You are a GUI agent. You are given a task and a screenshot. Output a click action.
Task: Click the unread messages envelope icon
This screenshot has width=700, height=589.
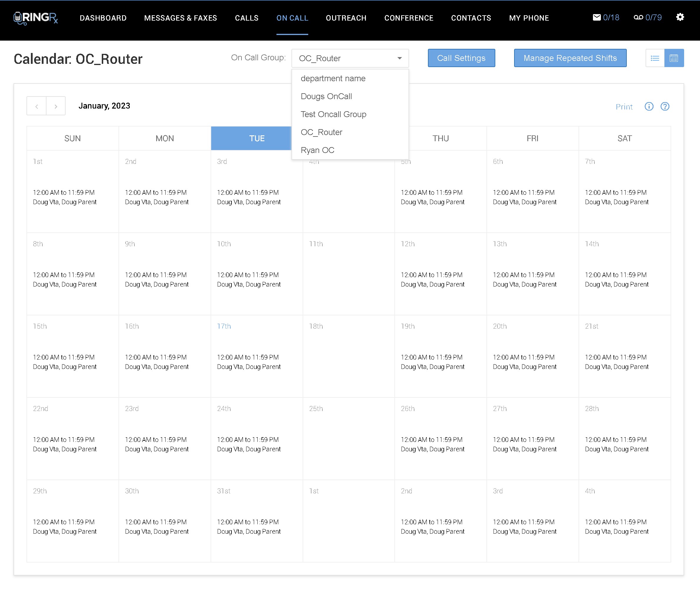tap(596, 17)
